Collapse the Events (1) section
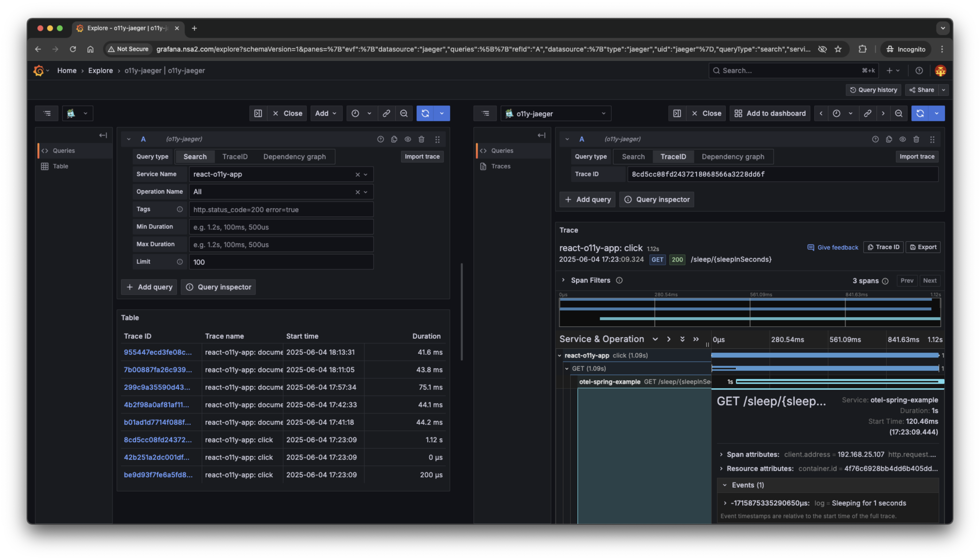This screenshot has height=560, width=980. (x=725, y=485)
